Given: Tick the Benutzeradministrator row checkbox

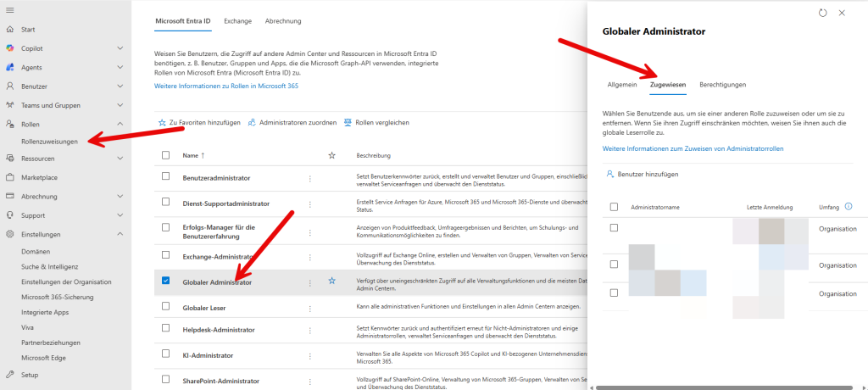Looking at the screenshot, I should (x=165, y=175).
